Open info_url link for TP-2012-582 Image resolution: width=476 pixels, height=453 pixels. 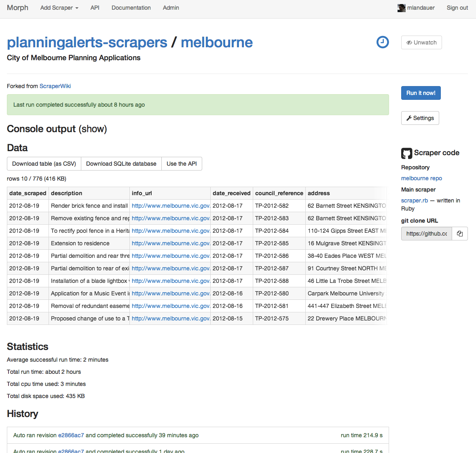point(171,206)
